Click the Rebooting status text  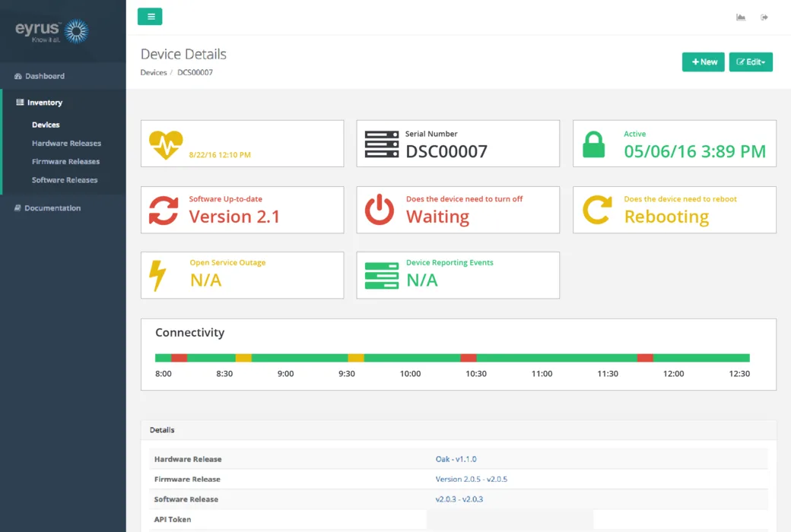click(666, 217)
